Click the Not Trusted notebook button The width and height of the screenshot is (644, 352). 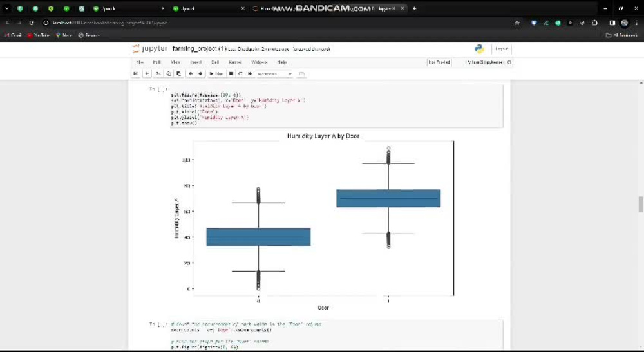(439, 62)
